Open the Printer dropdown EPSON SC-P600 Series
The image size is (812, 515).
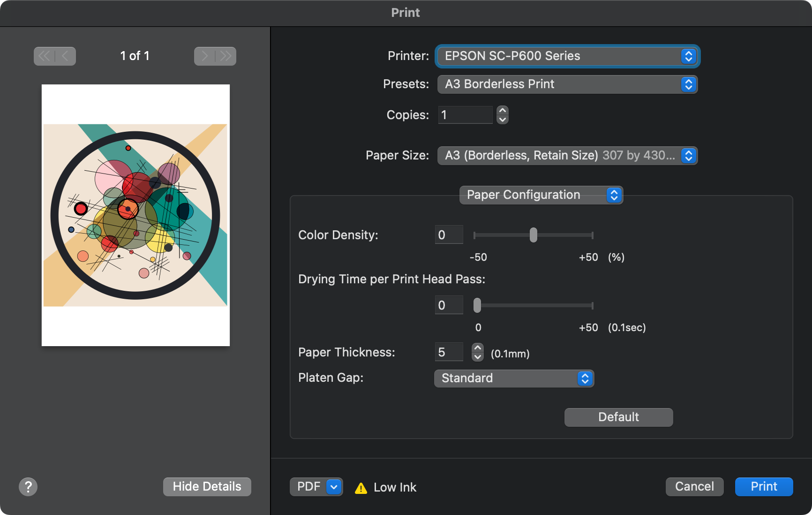568,56
